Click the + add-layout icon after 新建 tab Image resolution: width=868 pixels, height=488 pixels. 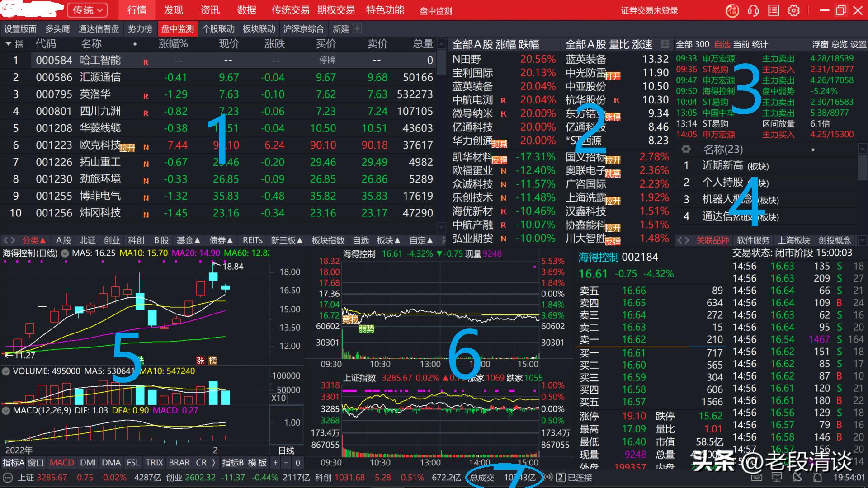tap(357, 28)
